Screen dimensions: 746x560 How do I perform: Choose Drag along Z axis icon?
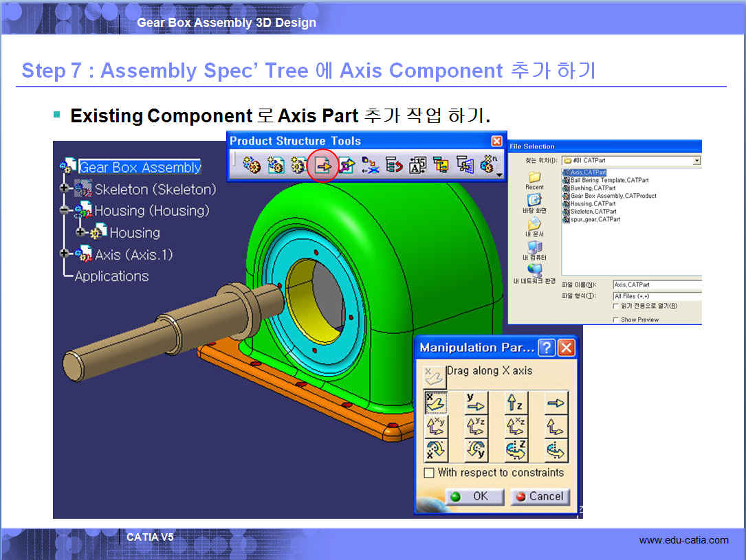(516, 403)
